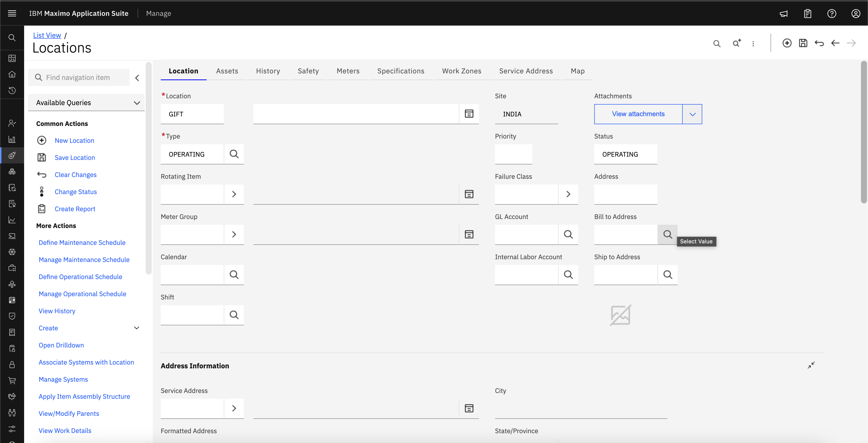The height and width of the screenshot is (443, 868).
Task: Click Bill to Address Select Value magnifier
Action: click(x=668, y=234)
